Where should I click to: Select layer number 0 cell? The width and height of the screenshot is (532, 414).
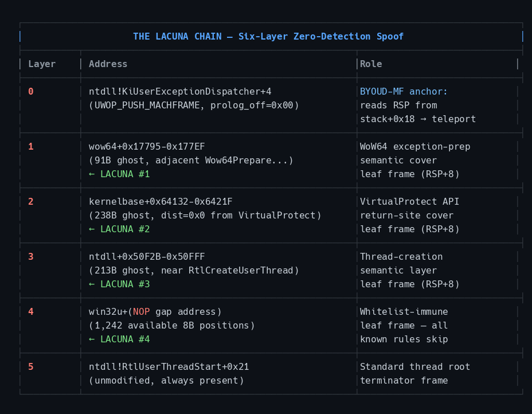(x=31, y=92)
